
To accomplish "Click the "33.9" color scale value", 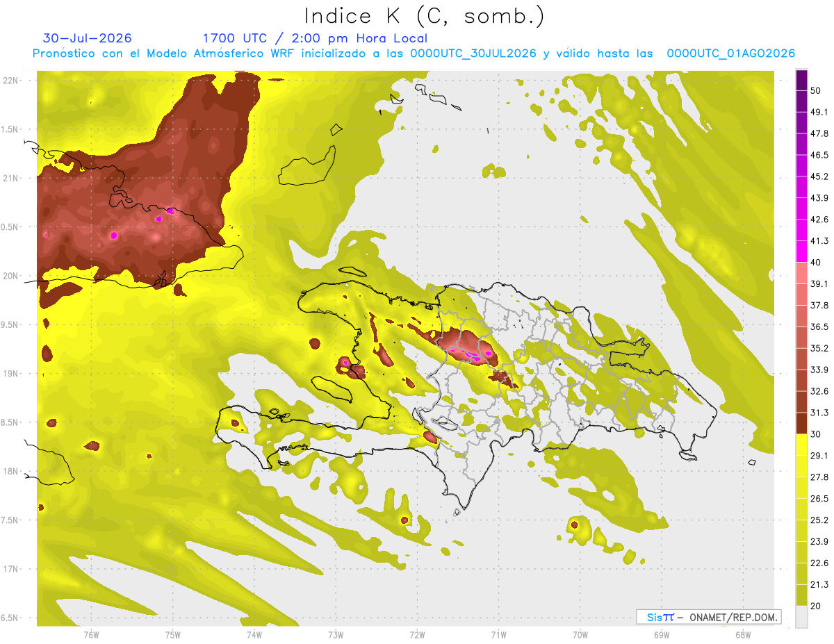I will click(x=819, y=370).
